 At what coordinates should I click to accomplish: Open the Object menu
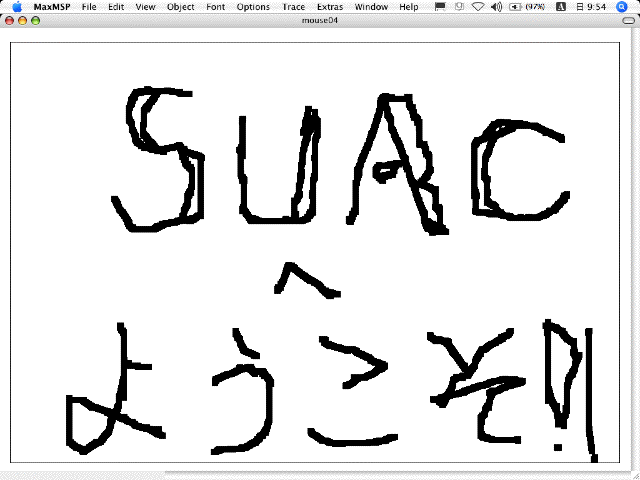pyautogui.click(x=180, y=7)
